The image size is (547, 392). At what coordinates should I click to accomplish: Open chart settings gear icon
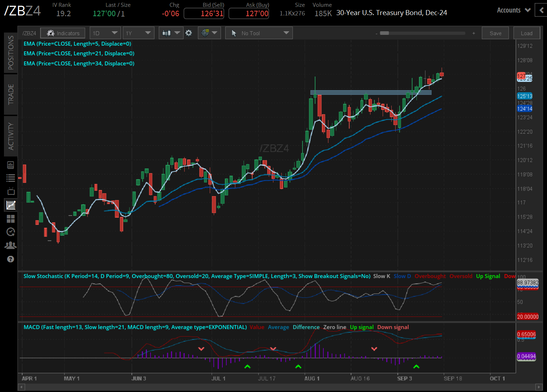(x=189, y=33)
